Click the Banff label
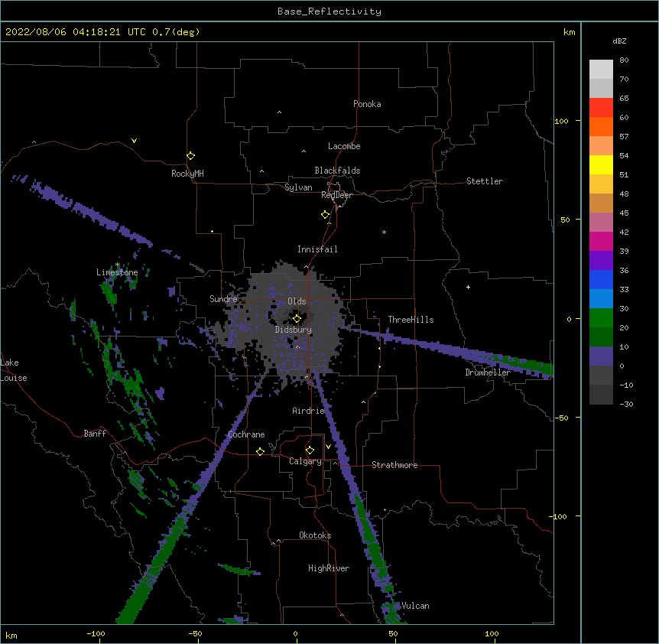Image resolution: width=659 pixels, height=644 pixels. tap(95, 434)
